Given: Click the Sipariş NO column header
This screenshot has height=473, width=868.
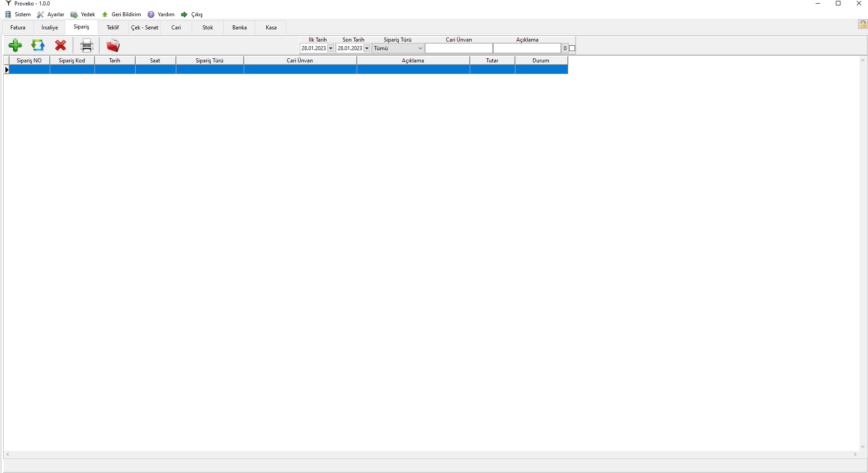Looking at the screenshot, I should click(29, 61).
